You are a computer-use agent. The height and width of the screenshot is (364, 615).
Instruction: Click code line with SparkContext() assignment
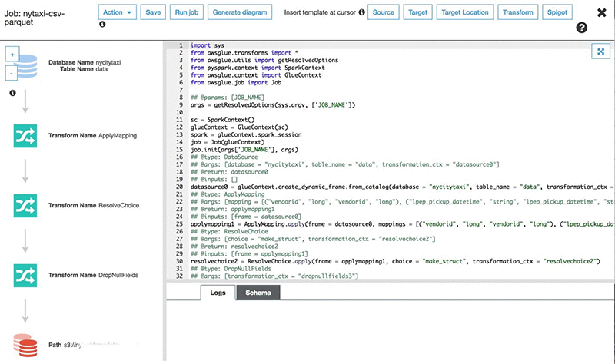click(222, 120)
